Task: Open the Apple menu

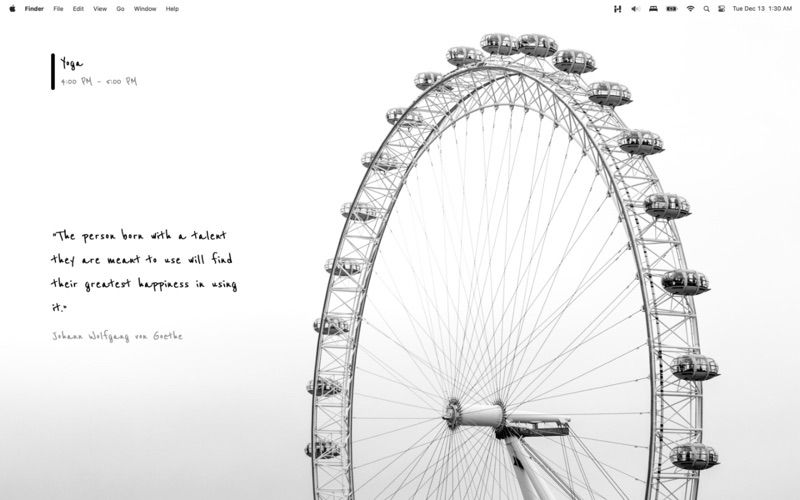Action: (x=12, y=9)
